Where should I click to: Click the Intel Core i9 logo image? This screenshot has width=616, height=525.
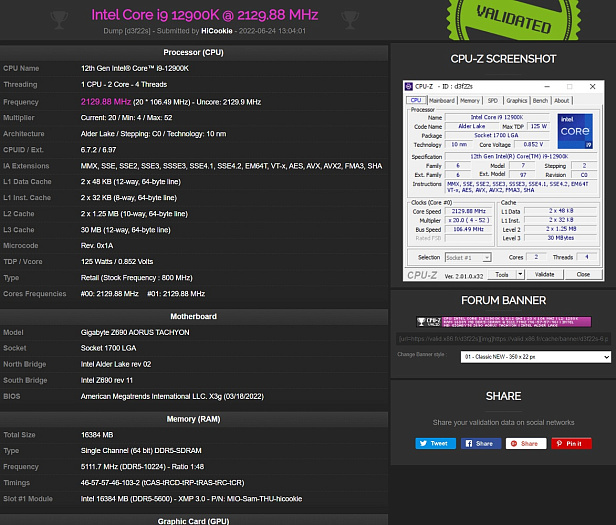click(x=575, y=131)
